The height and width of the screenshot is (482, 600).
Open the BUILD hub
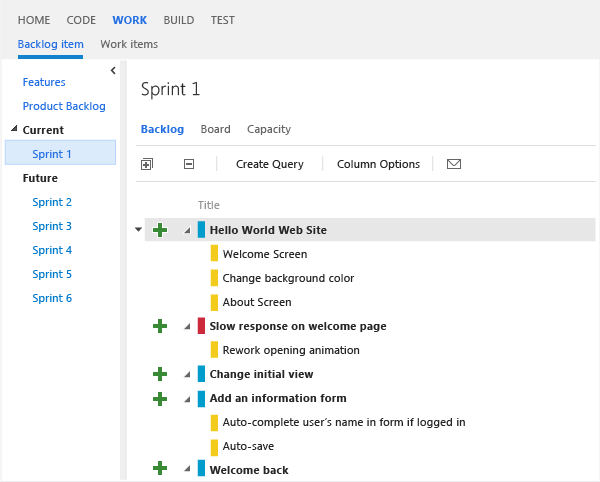coord(179,20)
